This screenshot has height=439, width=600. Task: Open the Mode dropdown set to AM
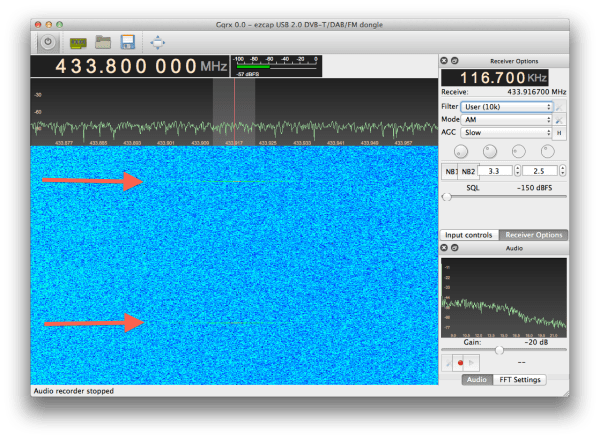[507, 119]
